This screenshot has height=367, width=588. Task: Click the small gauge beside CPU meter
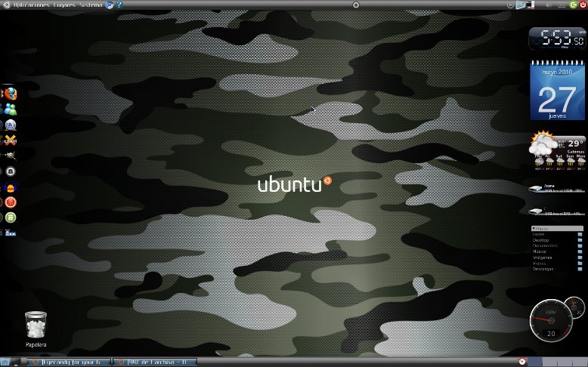coord(575,307)
